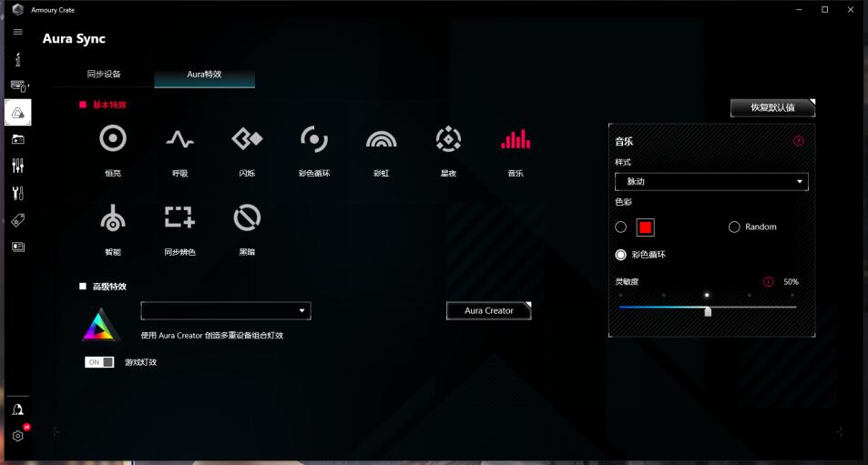The width and height of the screenshot is (868, 465).
Task: Open the user notification bell icon
Action: (x=17, y=409)
